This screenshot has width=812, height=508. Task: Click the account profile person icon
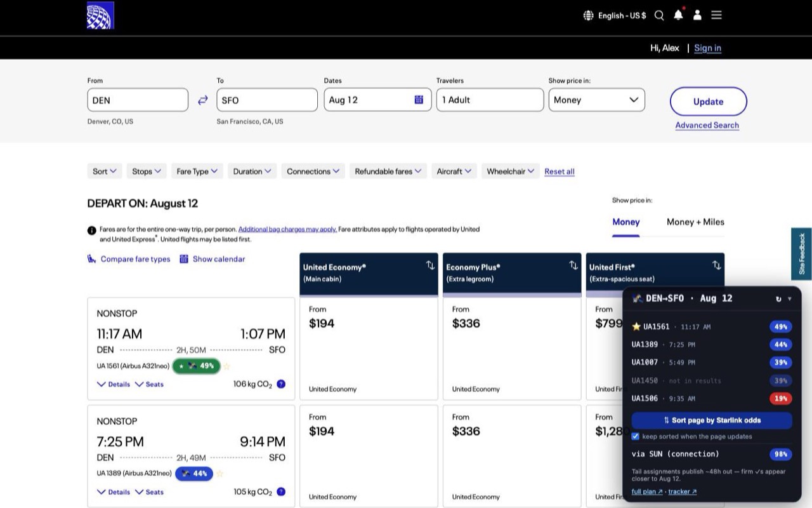697,15
